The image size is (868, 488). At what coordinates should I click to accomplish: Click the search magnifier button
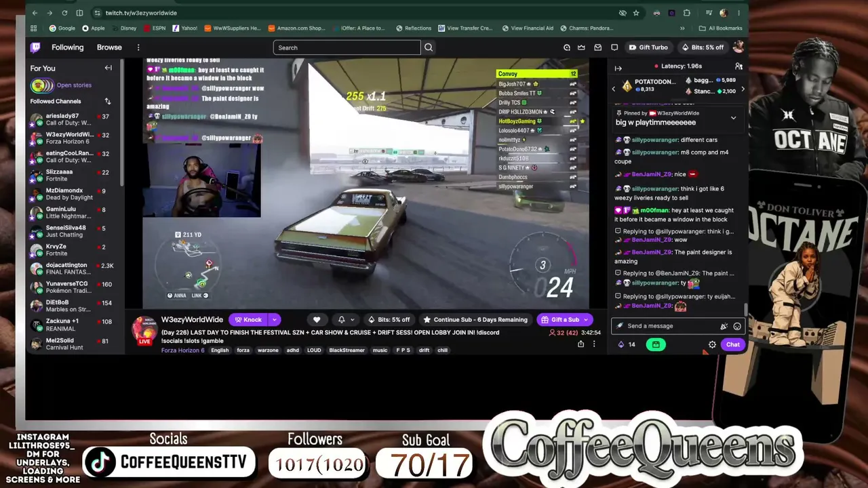coord(429,47)
